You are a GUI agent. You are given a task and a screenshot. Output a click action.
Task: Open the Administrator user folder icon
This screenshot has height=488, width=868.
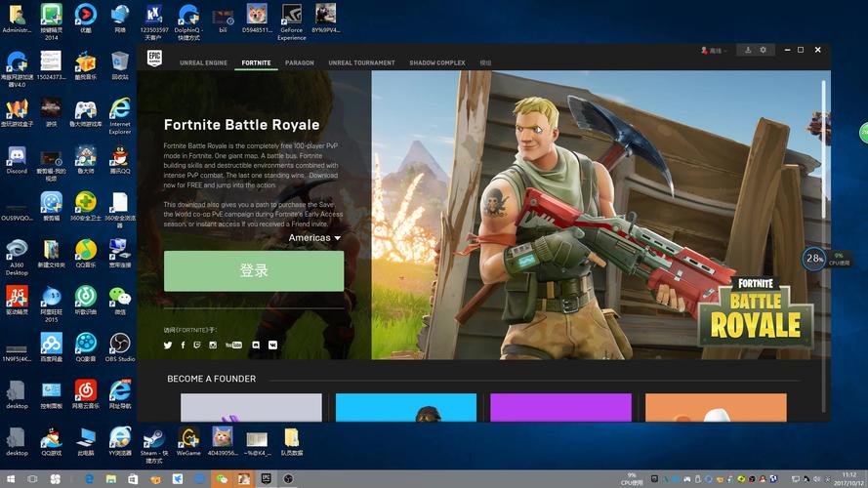click(17, 18)
